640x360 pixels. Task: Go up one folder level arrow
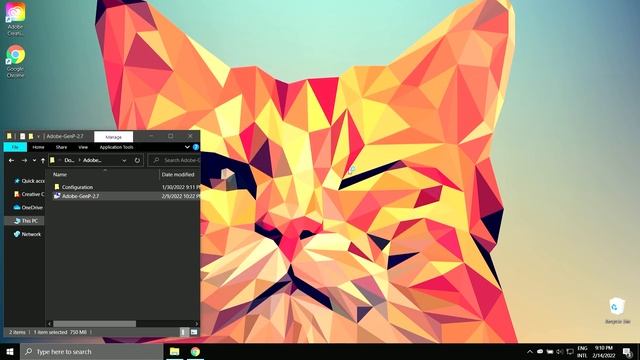pos(43,160)
